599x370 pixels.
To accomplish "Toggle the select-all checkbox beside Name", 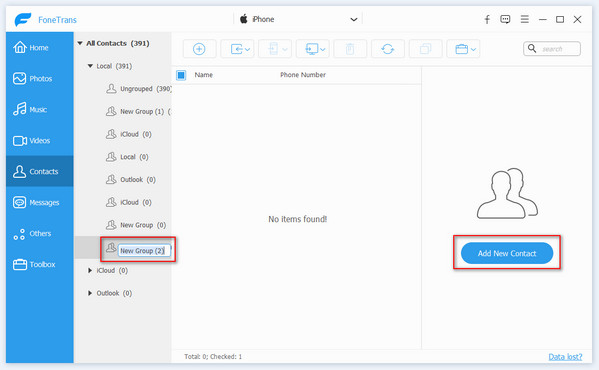I will pos(181,75).
